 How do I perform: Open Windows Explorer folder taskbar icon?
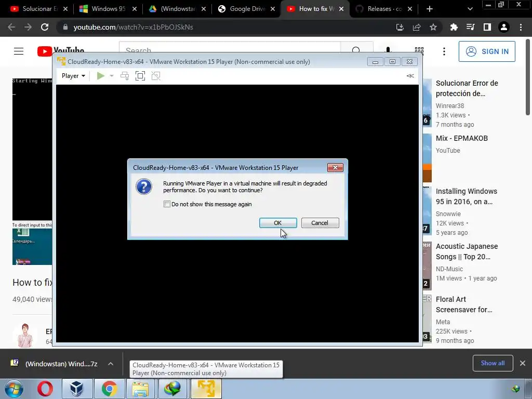140,389
